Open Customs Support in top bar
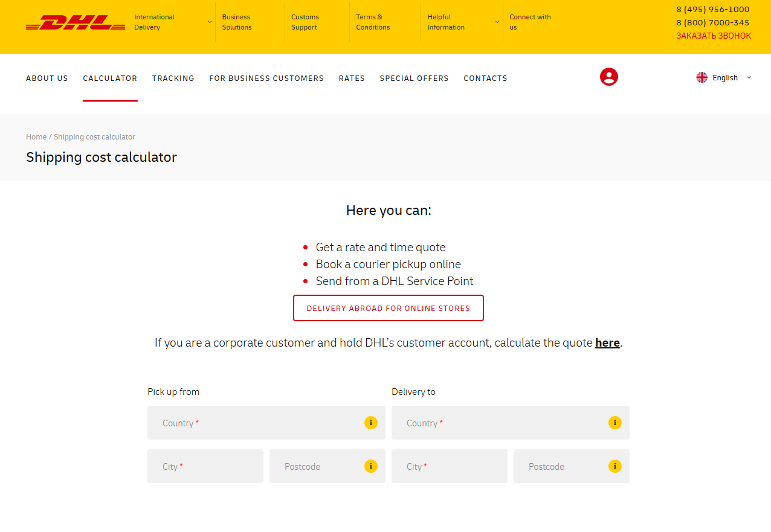The height and width of the screenshot is (532, 771). point(305,22)
